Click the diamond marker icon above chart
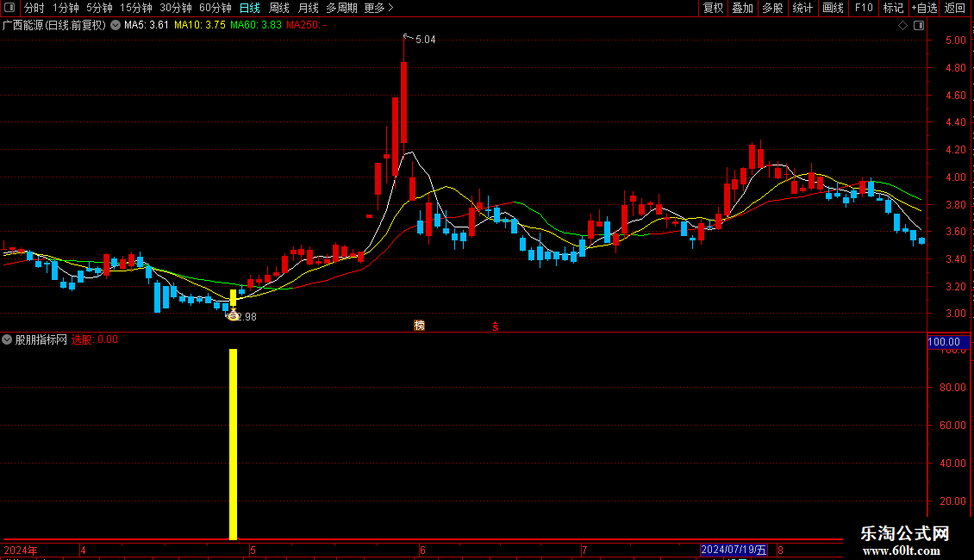This screenshot has height=560, width=974. [x=902, y=25]
